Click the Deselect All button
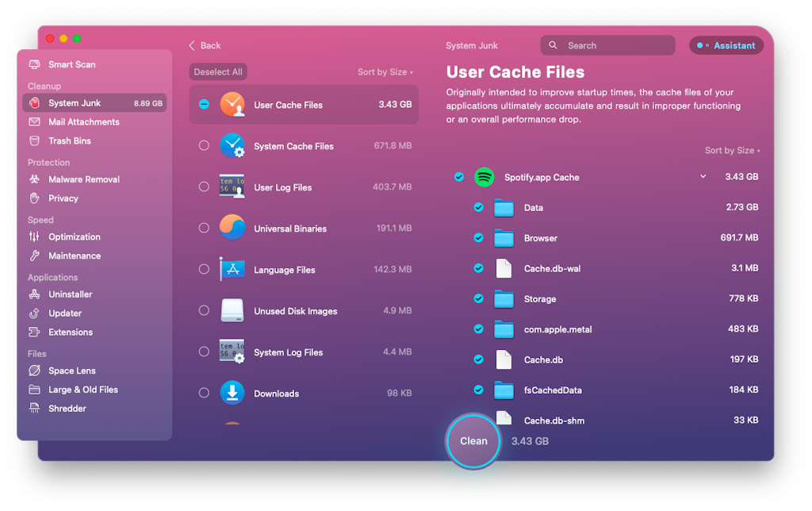 (x=218, y=72)
